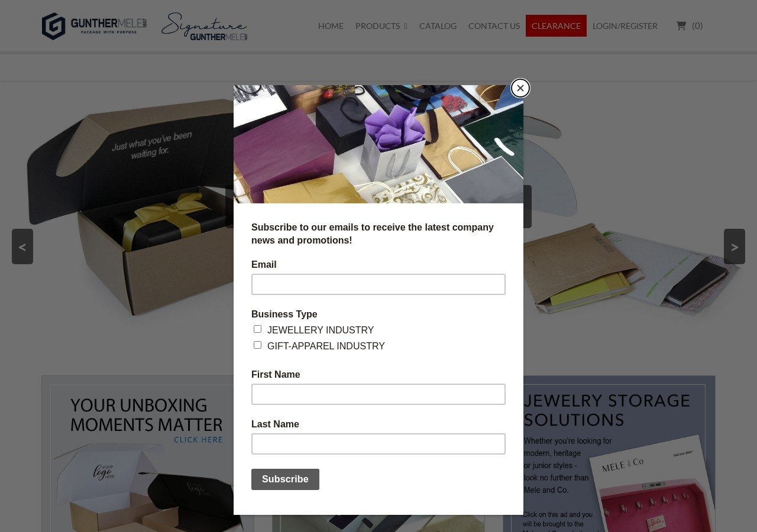
Task: Go to previous carousel slide
Action: click(x=22, y=246)
